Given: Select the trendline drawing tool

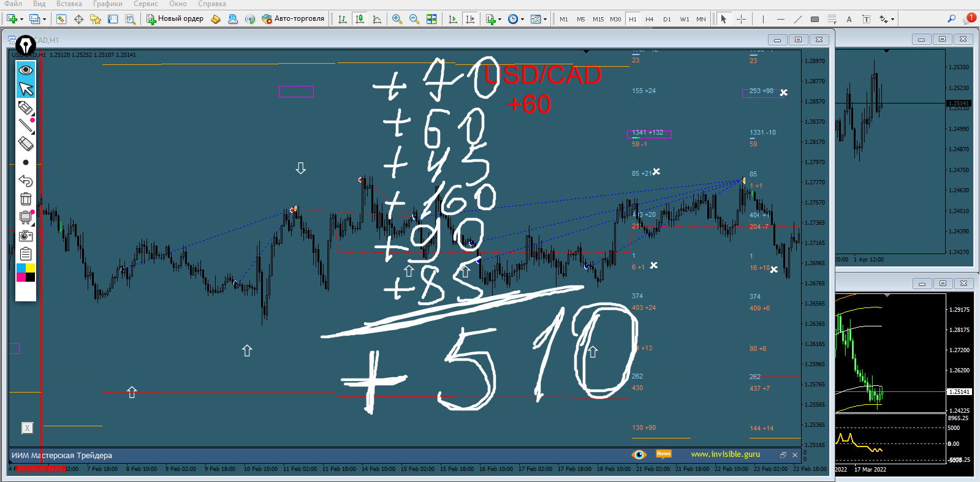Looking at the screenshot, I should tap(797, 19).
